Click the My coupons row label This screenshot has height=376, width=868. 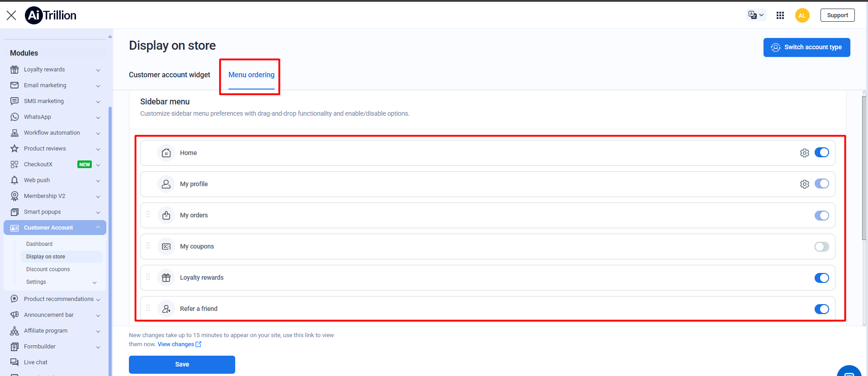click(197, 247)
